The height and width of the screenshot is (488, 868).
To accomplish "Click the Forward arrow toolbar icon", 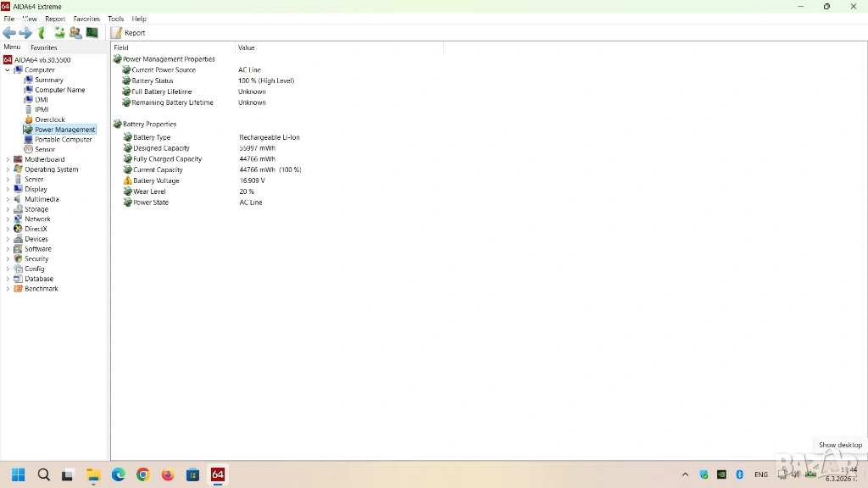I will pyautogui.click(x=25, y=33).
